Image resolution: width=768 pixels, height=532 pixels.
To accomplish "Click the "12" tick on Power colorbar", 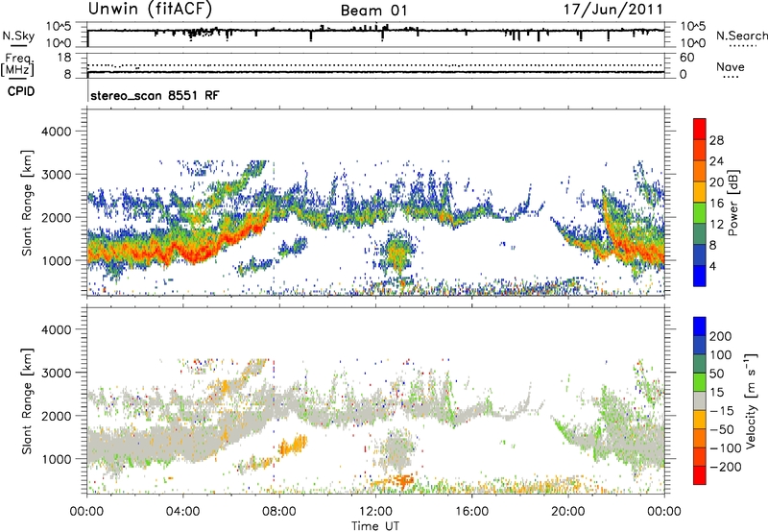I will click(x=716, y=225).
